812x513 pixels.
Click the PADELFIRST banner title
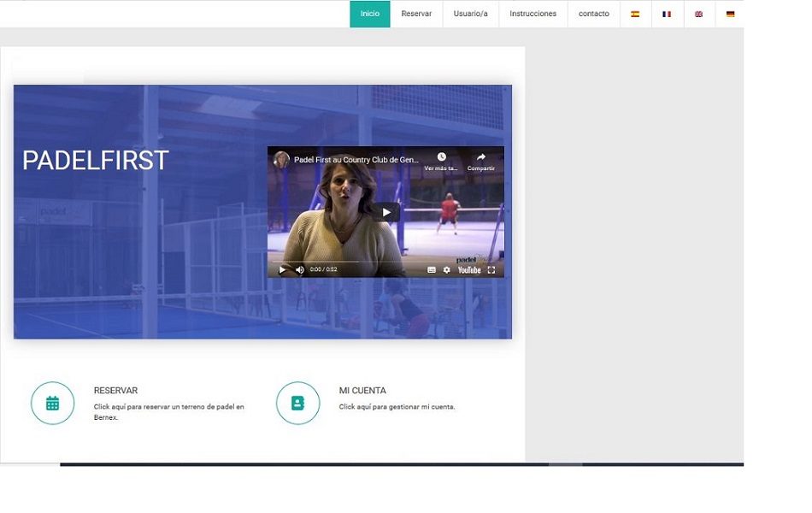point(95,160)
